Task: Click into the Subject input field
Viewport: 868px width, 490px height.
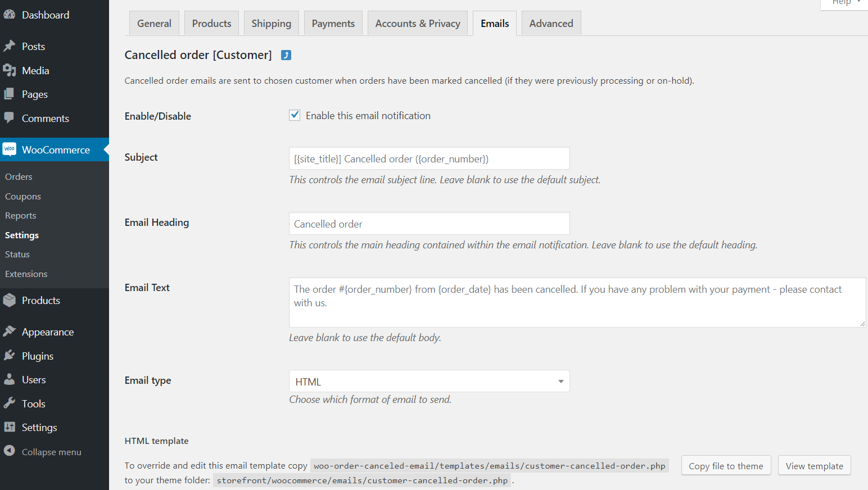Action: point(429,158)
